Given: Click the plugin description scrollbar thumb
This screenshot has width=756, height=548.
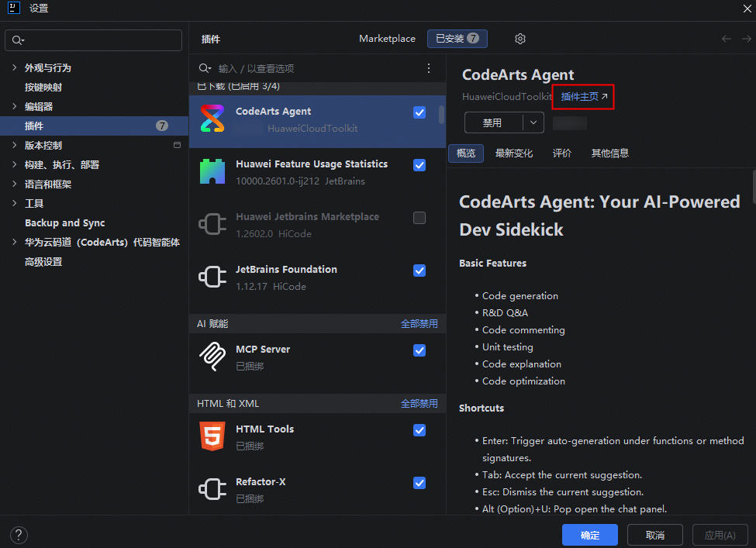Looking at the screenshot, I should (754, 187).
